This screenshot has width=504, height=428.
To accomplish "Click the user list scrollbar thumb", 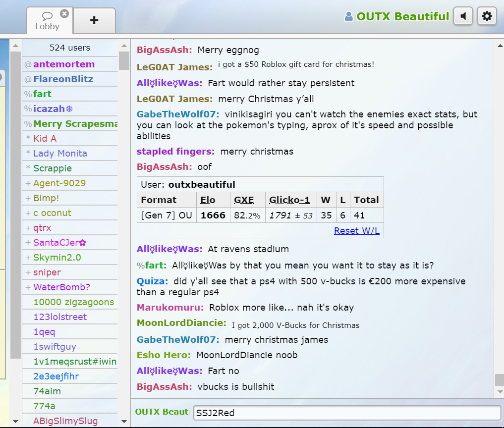I will click(124, 60).
